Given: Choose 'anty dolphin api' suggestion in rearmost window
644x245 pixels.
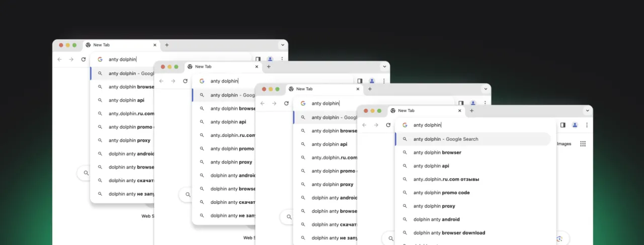Looking at the screenshot, I should (x=122, y=100).
